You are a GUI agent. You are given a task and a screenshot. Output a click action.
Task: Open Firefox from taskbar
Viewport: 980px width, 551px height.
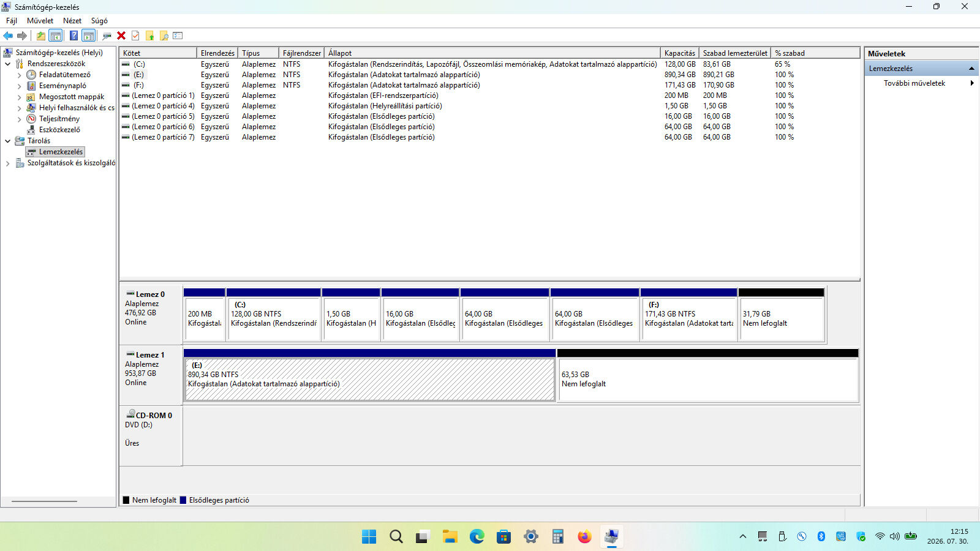(x=585, y=537)
